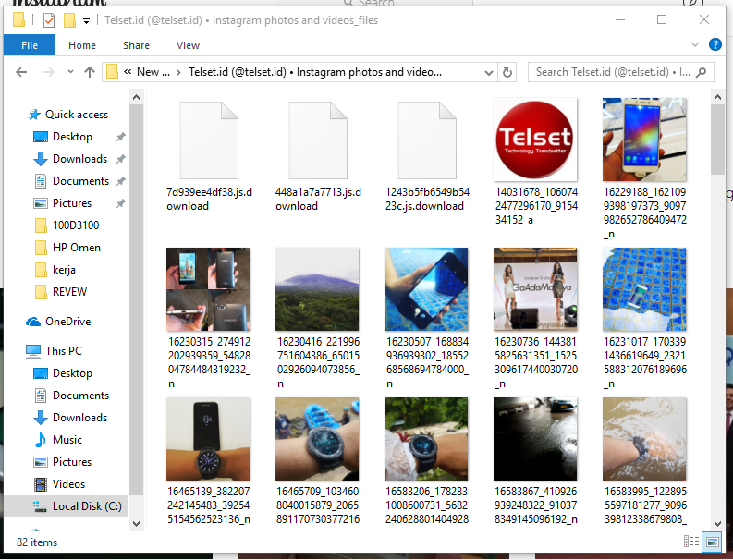This screenshot has width=733, height=560.
Task: Open the address bar history dropdown
Action: (486, 72)
